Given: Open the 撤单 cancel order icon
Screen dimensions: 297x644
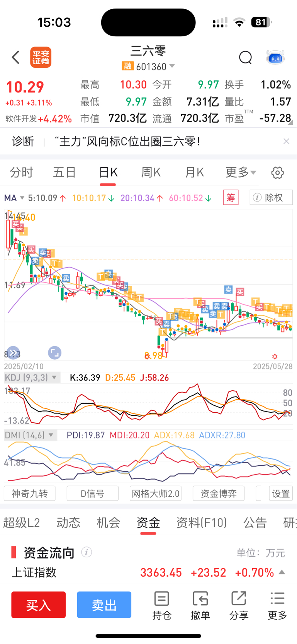Looking at the screenshot, I should pyautogui.click(x=200, y=605).
